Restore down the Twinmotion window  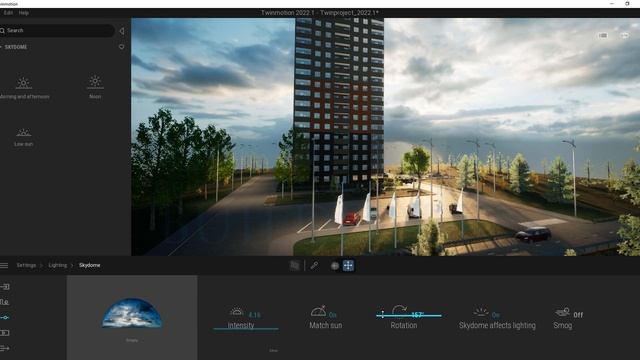627,4
